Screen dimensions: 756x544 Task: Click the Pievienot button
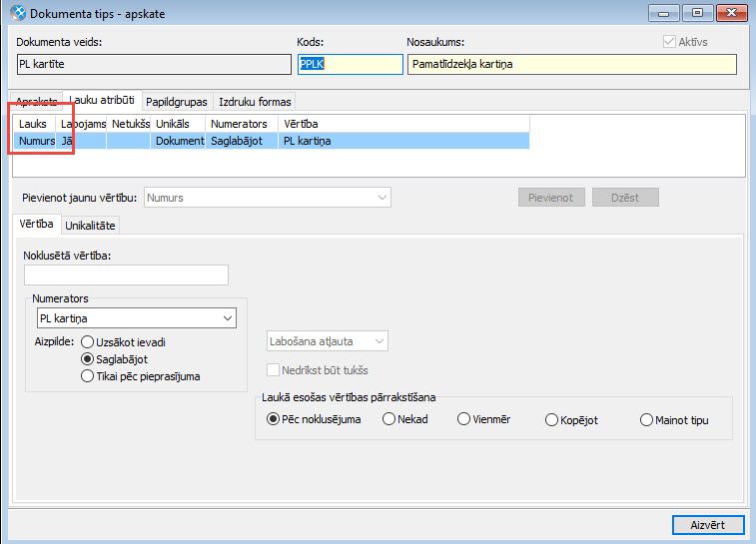[551, 198]
